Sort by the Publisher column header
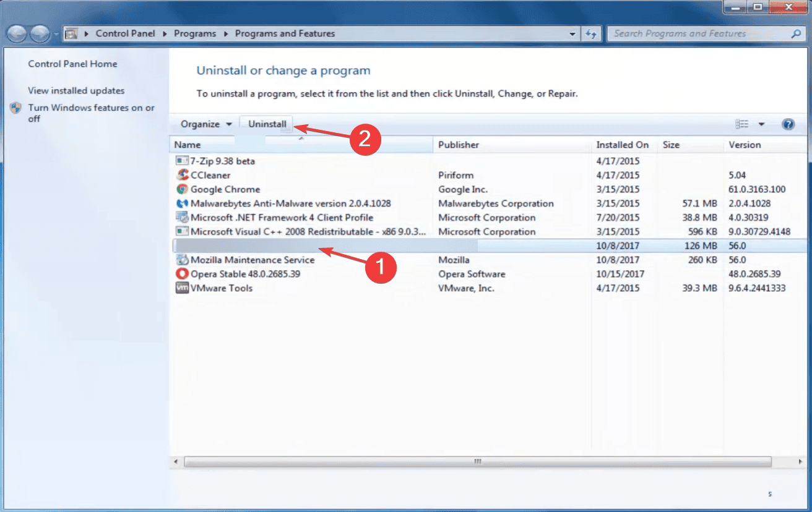Viewport: 812px width, 512px height. coord(512,145)
